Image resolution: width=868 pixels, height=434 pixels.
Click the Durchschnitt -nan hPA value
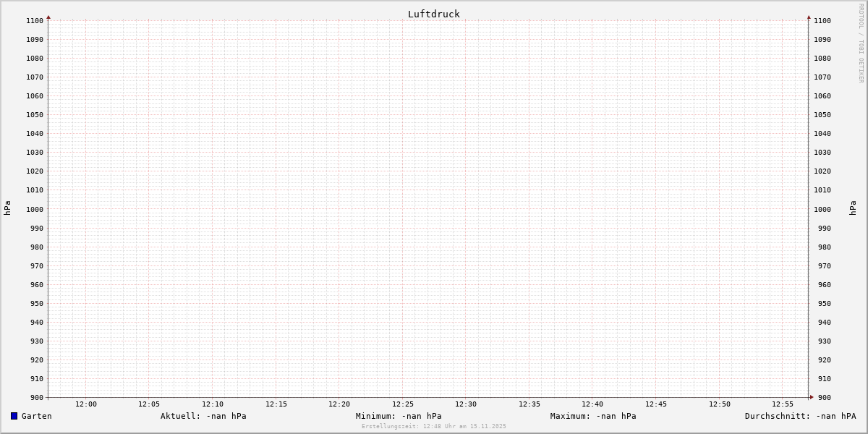pyautogui.click(x=800, y=416)
